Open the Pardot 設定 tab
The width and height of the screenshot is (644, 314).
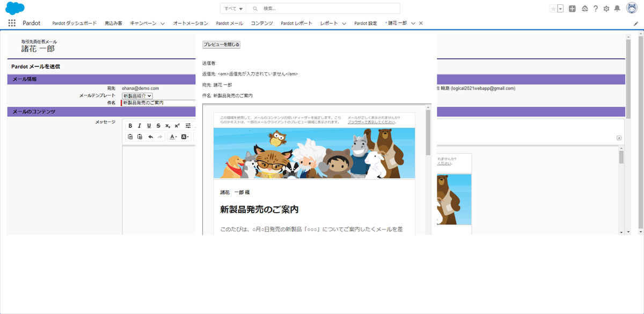point(365,24)
